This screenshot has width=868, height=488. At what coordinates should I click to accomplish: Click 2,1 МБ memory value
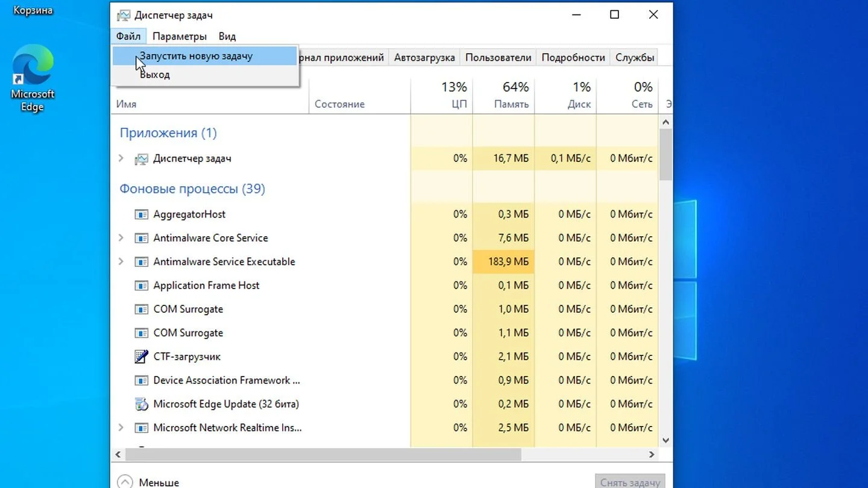click(x=514, y=357)
